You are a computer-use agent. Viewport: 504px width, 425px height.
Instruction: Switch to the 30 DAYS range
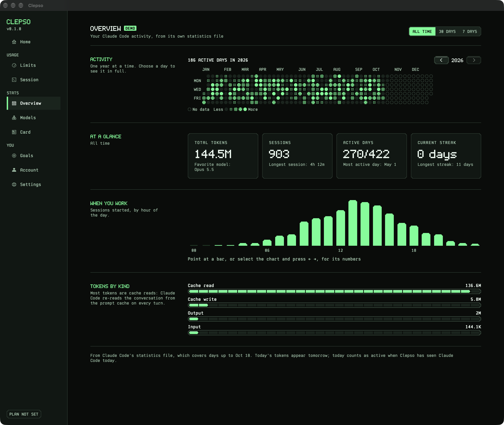click(447, 32)
